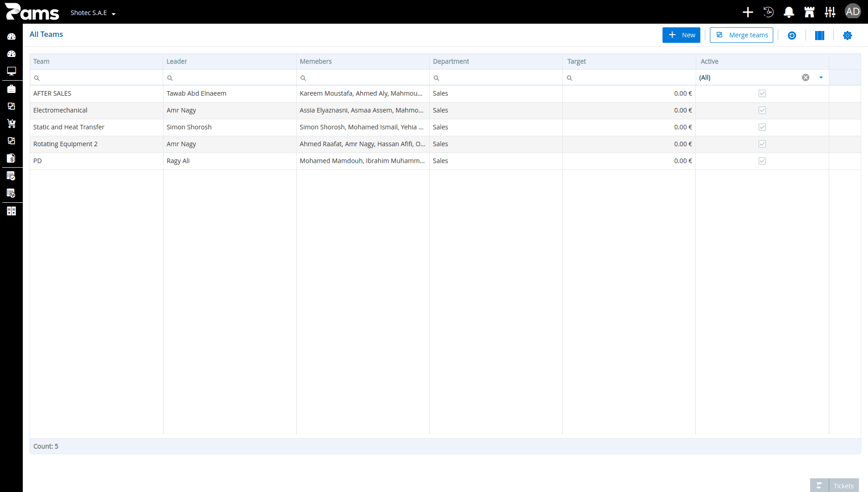
Task: Toggle Active checkbox for PD team
Action: [x=762, y=161]
